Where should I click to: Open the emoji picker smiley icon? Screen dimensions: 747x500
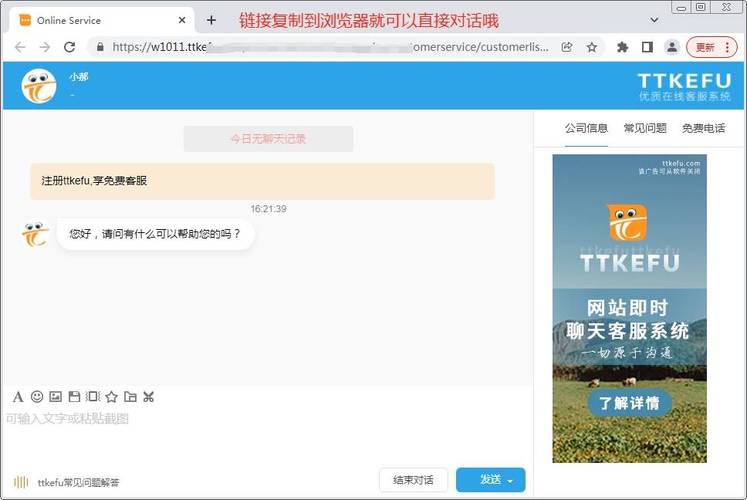[x=37, y=397]
